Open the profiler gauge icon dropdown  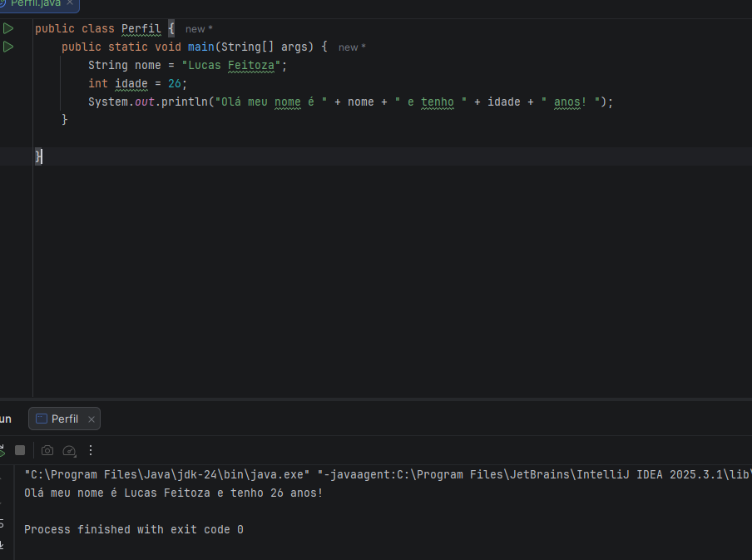pyautogui.click(x=70, y=450)
